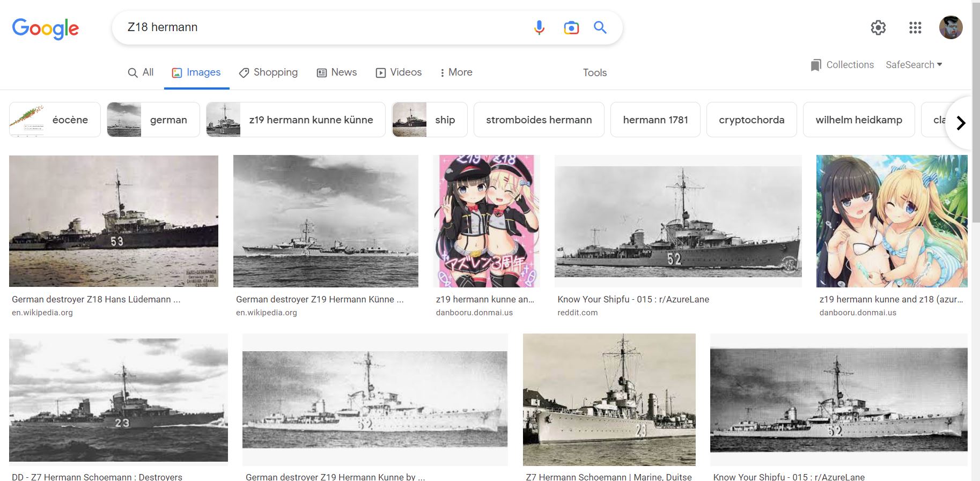Open the Google account profile picture
Screen dimensions: 980x481
coord(950,27)
